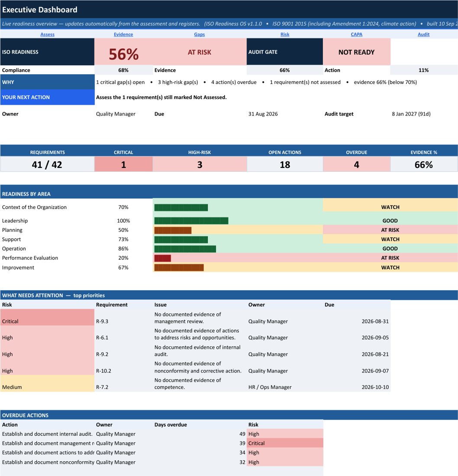Select the audit target 8 Jan 2027 (91d)
The width and height of the screenshot is (458, 476).
coord(411,114)
